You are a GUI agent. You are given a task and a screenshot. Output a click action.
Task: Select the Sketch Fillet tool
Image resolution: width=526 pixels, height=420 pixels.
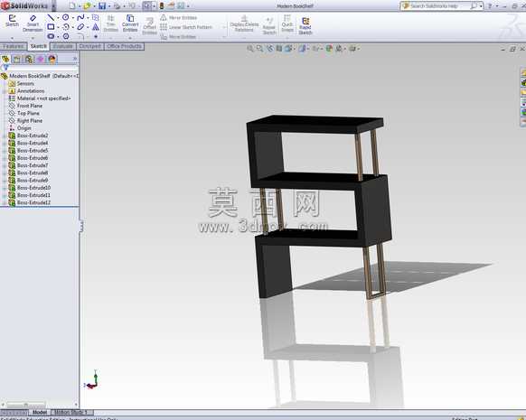[x=80, y=36]
